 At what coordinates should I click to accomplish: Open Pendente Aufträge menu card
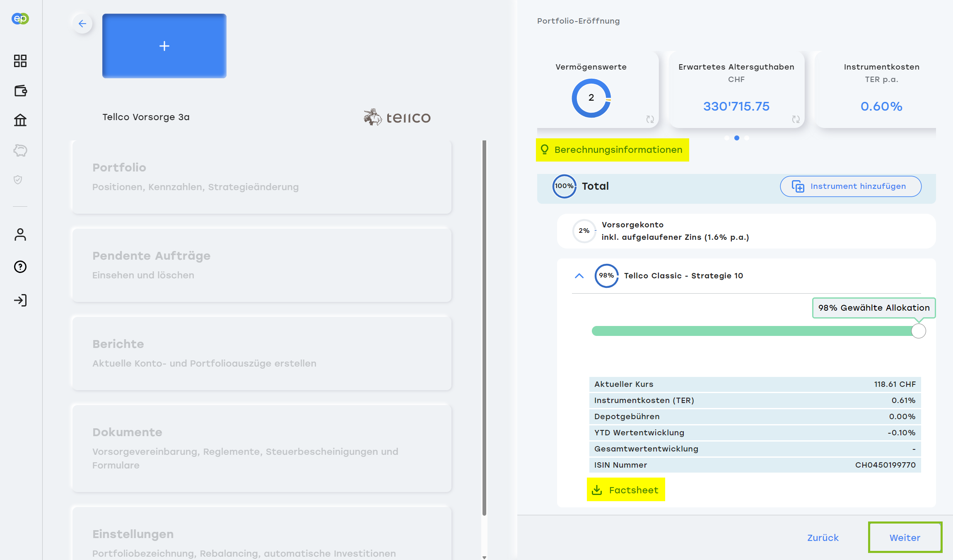[262, 265]
